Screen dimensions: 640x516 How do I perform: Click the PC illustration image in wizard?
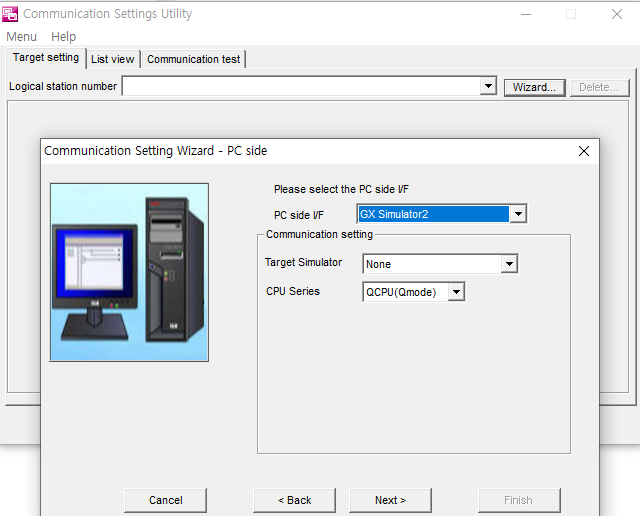(129, 272)
